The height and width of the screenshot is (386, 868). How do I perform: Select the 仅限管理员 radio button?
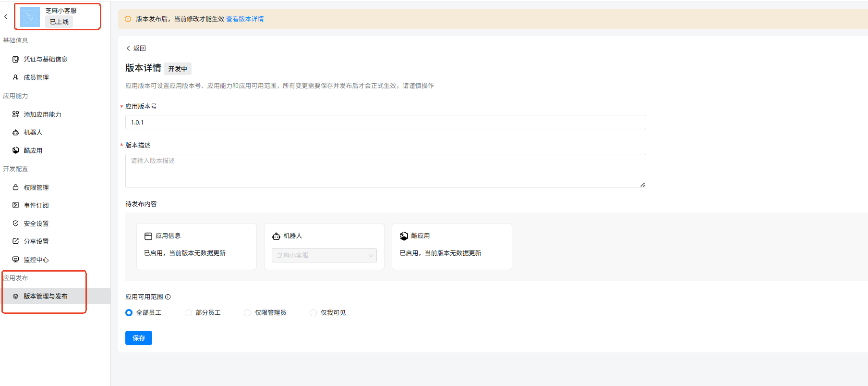(247, 313)
